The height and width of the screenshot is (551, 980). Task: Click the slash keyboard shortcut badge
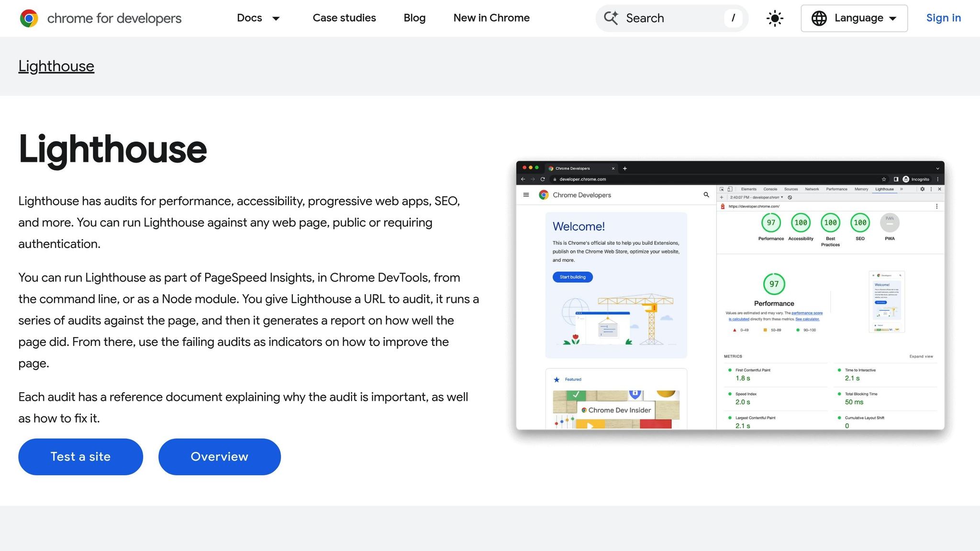click(733, 18)
